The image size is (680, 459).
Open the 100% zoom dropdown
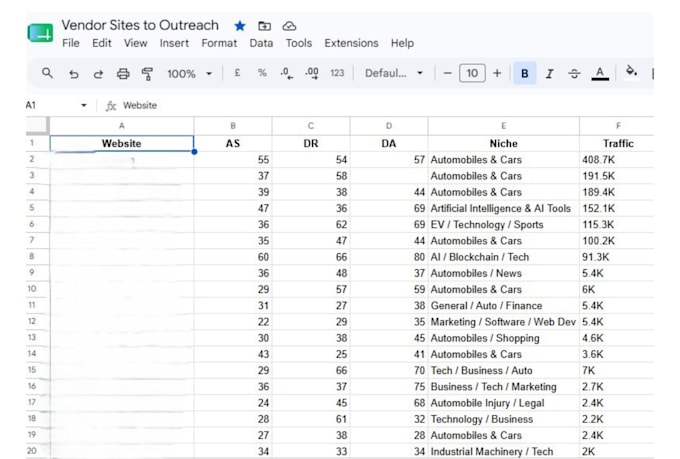pos(190,74)
